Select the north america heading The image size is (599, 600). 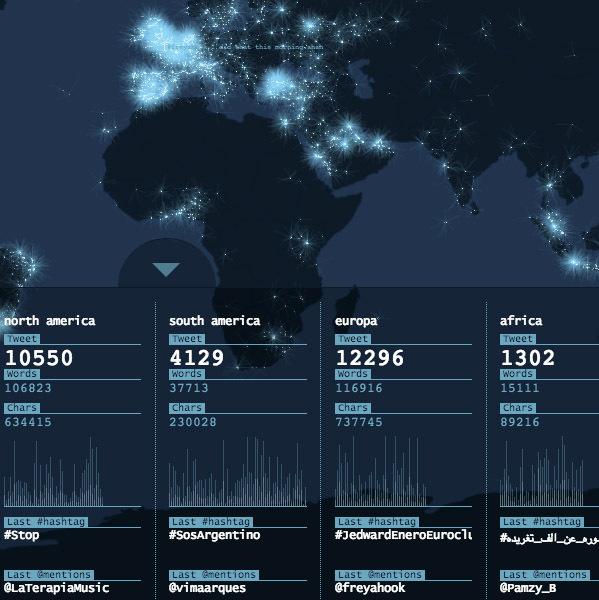click(x=49, y=321)
